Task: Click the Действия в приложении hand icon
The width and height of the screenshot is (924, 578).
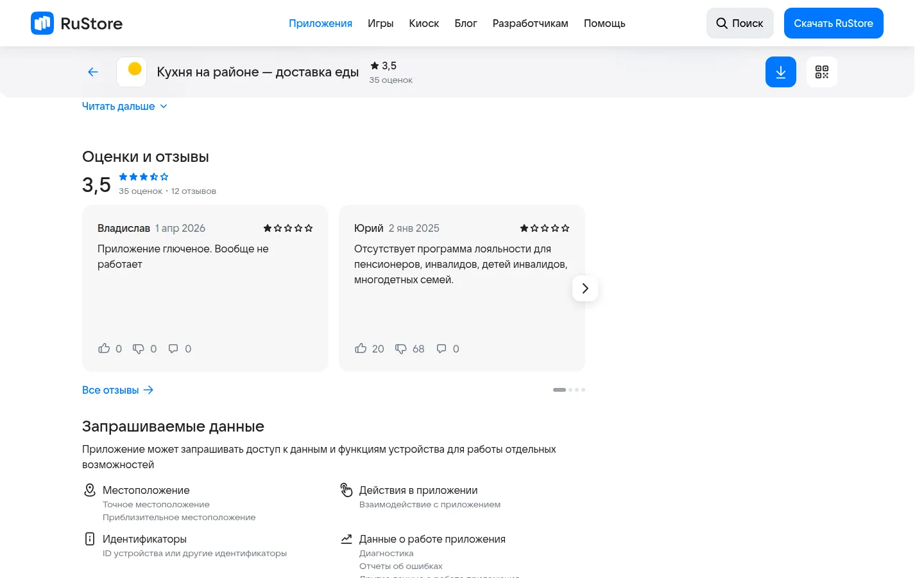Action: tap(346, 490)
